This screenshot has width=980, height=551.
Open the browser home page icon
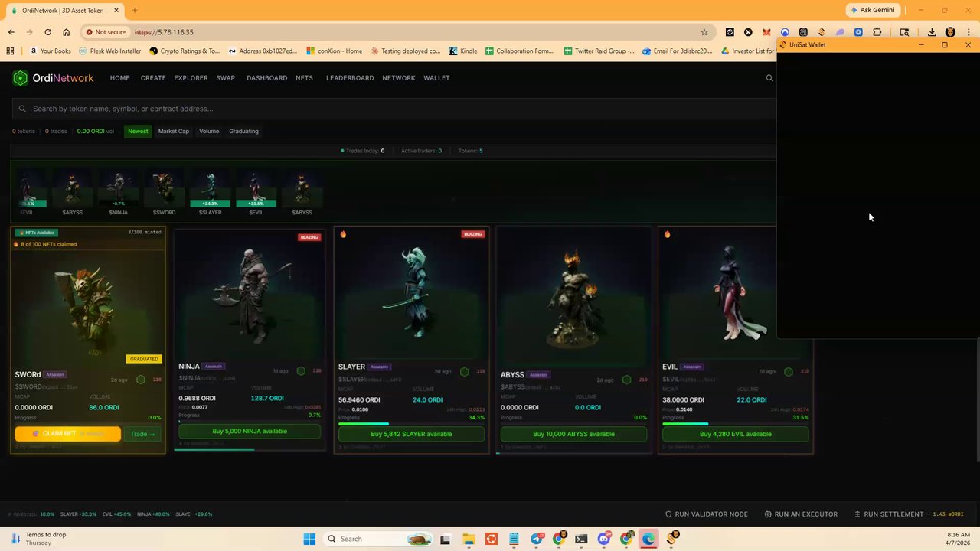coord(66,32)
